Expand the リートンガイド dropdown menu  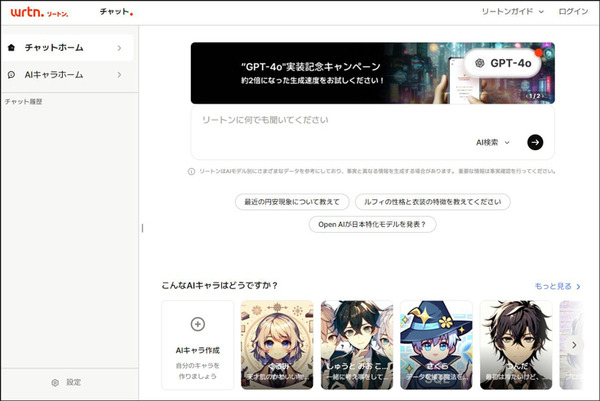point(513,12)
